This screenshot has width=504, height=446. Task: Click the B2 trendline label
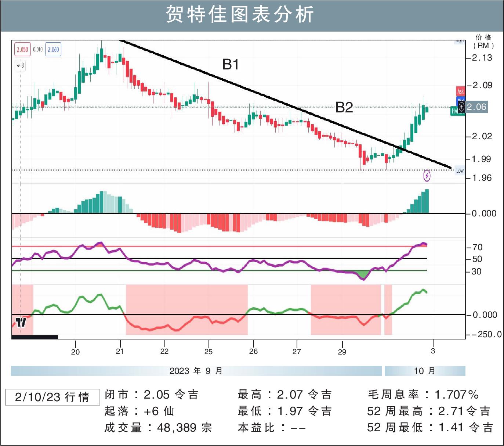(x=344, y=107)
